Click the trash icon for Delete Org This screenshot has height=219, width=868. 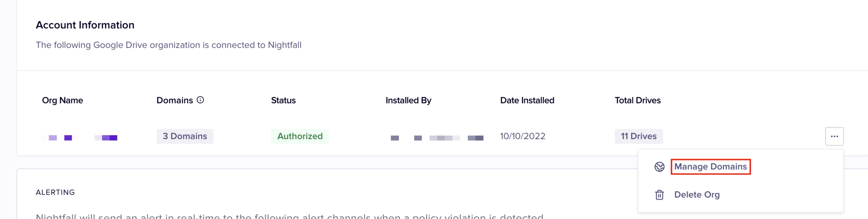tap(659, 195)
